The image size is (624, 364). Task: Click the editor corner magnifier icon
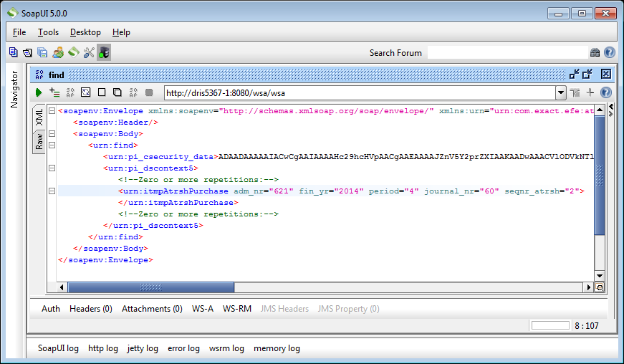[x=600, y=287]
